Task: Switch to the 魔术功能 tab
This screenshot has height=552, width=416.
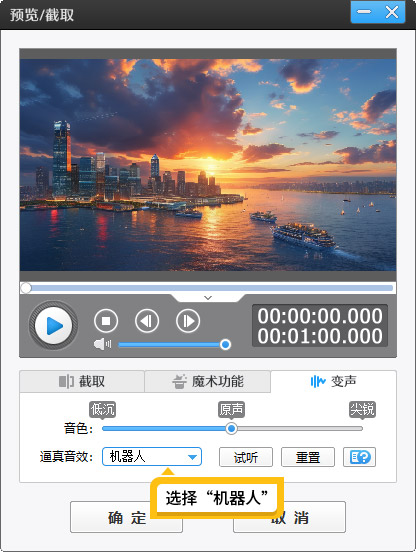Action: (x=208, y=381)
